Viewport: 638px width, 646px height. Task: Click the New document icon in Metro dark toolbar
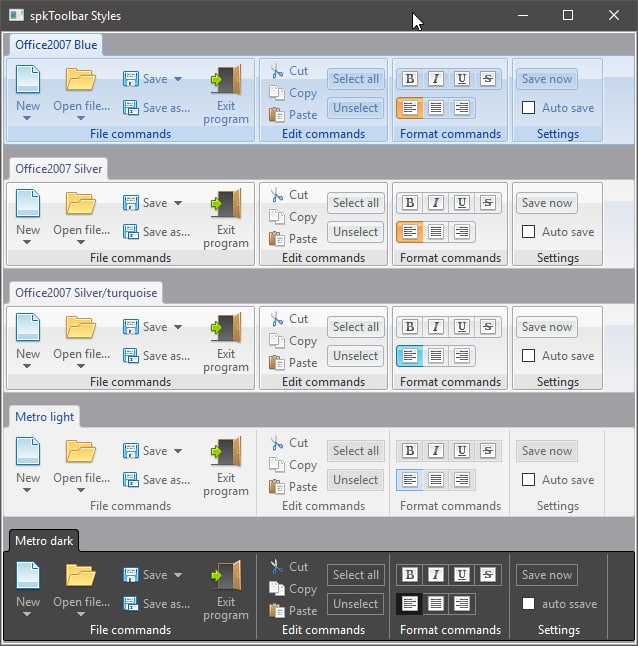pos(28,575)
